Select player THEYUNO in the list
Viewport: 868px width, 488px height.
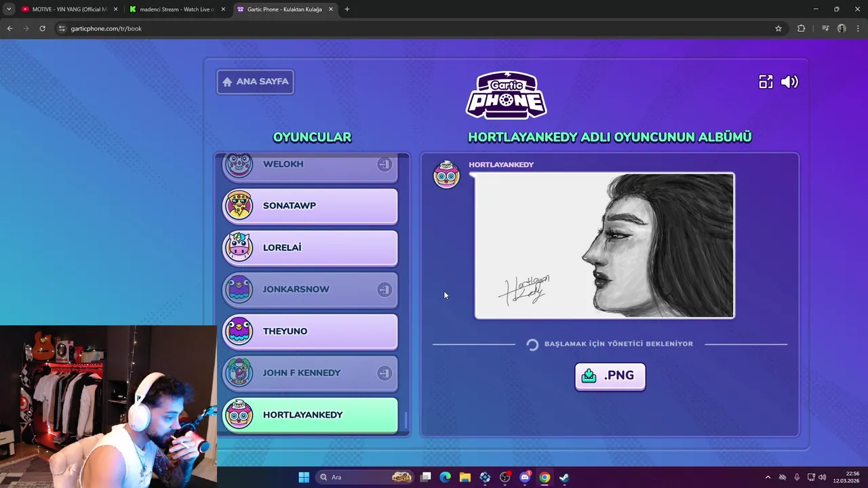[310, 331]
